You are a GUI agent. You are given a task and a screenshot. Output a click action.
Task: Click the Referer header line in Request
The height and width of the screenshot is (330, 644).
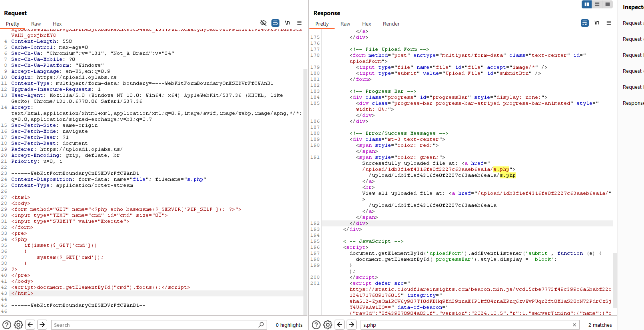(67, 149)
